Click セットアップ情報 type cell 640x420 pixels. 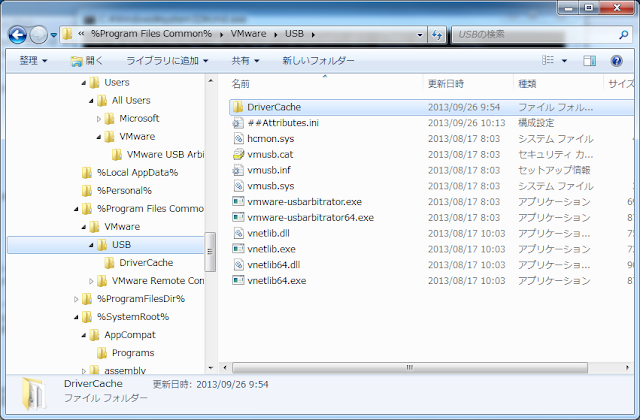coord(554,170)
